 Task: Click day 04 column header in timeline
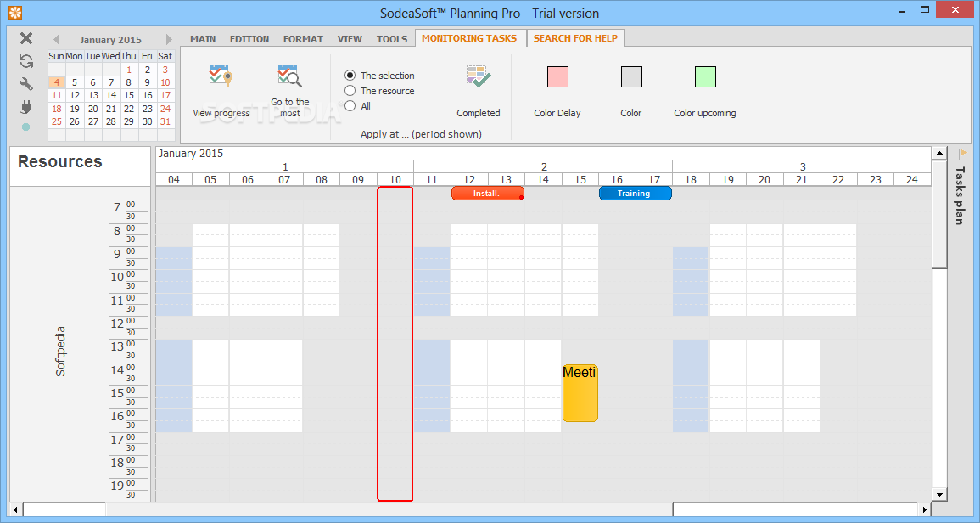174,179
